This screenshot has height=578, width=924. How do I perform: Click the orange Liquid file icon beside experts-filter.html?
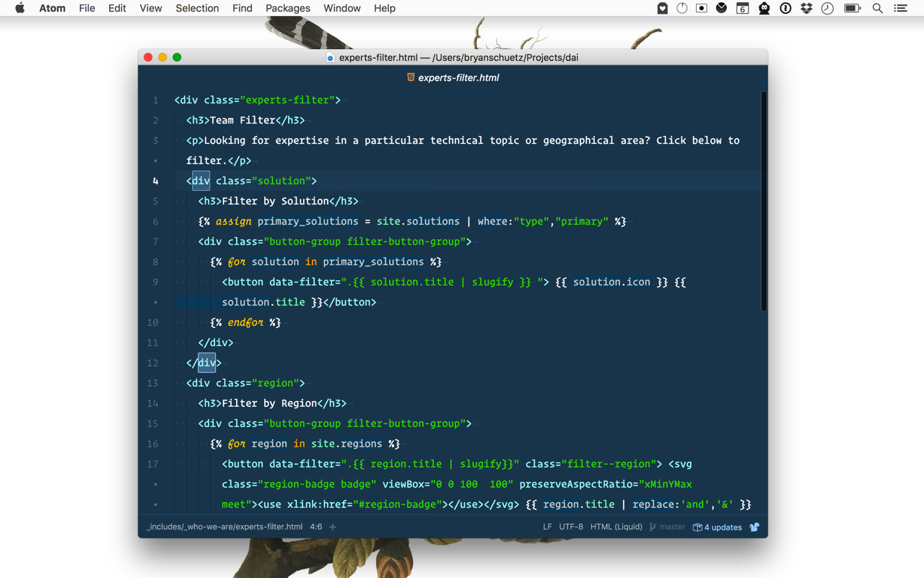[x=410, y=77]
